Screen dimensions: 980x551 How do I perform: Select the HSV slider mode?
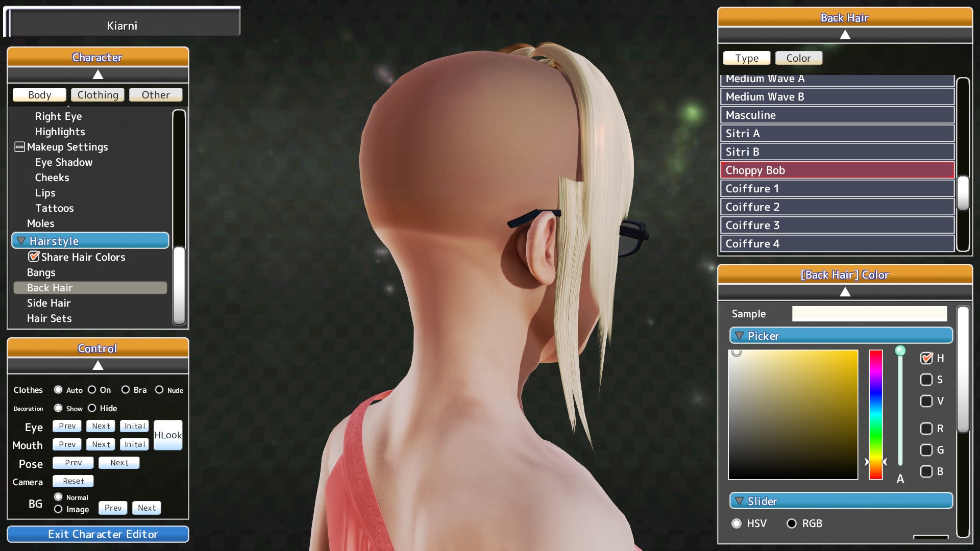pyautogui.click(x=737, y=523)
